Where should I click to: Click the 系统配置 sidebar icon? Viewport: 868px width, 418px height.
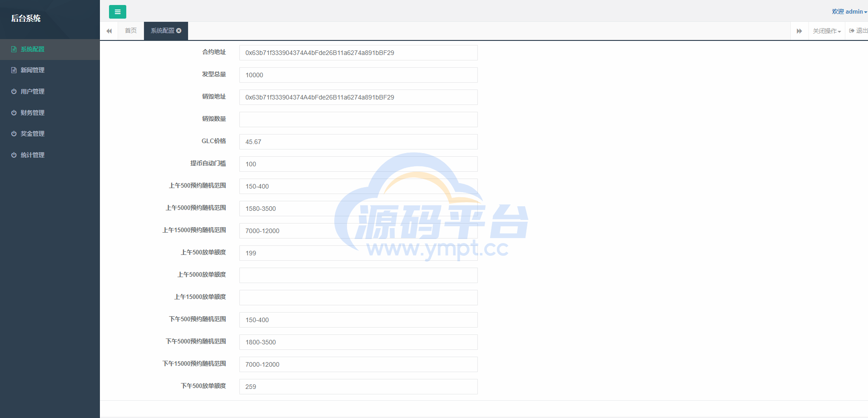coord(14,49)
